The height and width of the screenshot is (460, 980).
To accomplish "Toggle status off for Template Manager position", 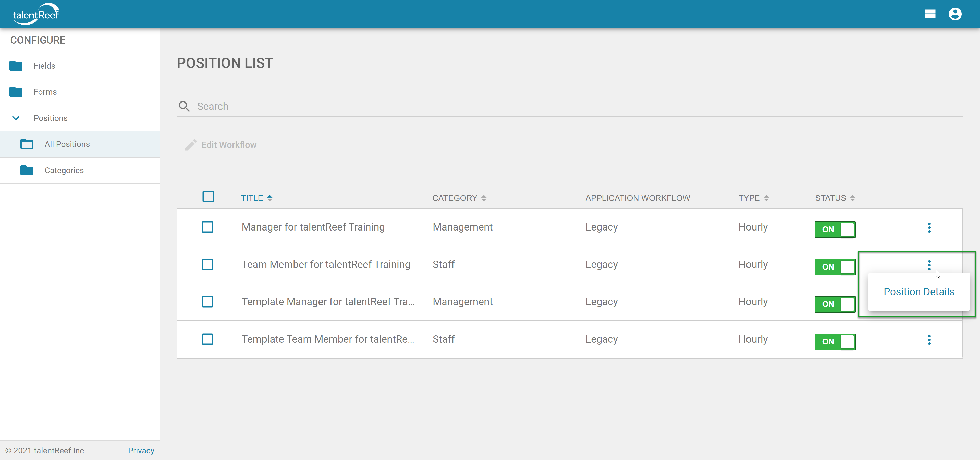I will click(835, 304).
